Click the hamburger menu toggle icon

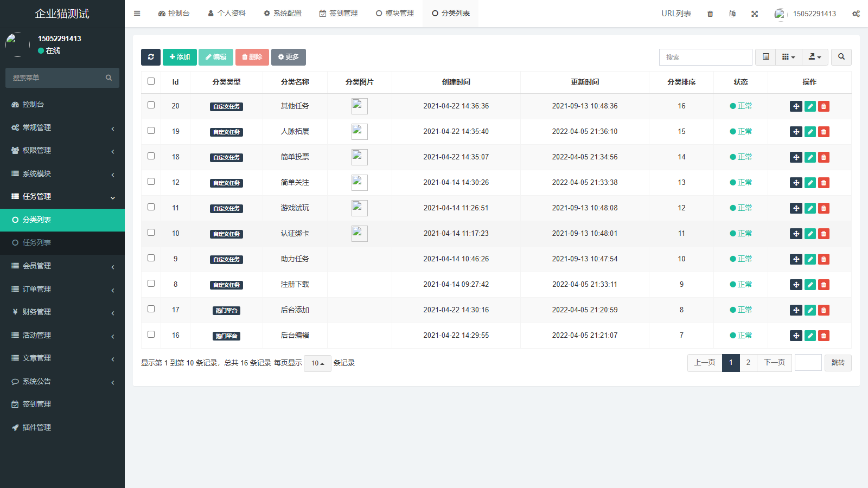(x=137, y=14)
